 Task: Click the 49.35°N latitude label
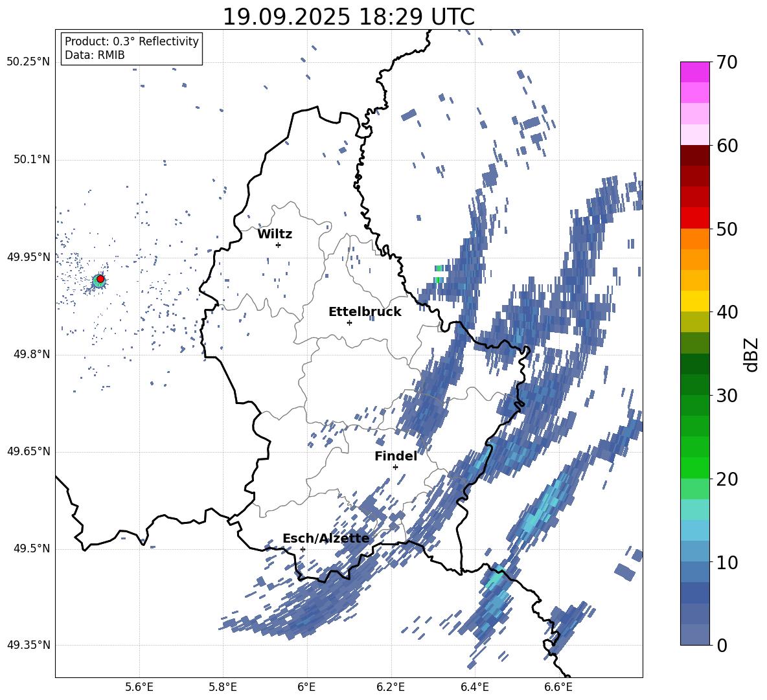coord(29,645)
